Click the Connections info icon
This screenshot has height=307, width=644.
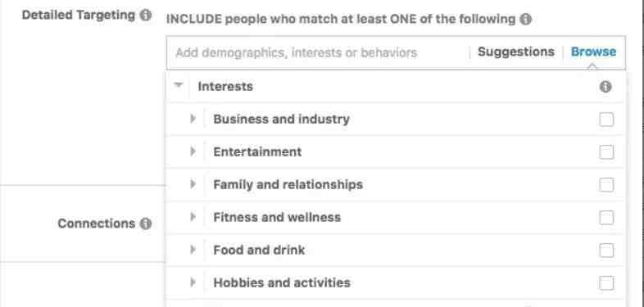[145, 223]
